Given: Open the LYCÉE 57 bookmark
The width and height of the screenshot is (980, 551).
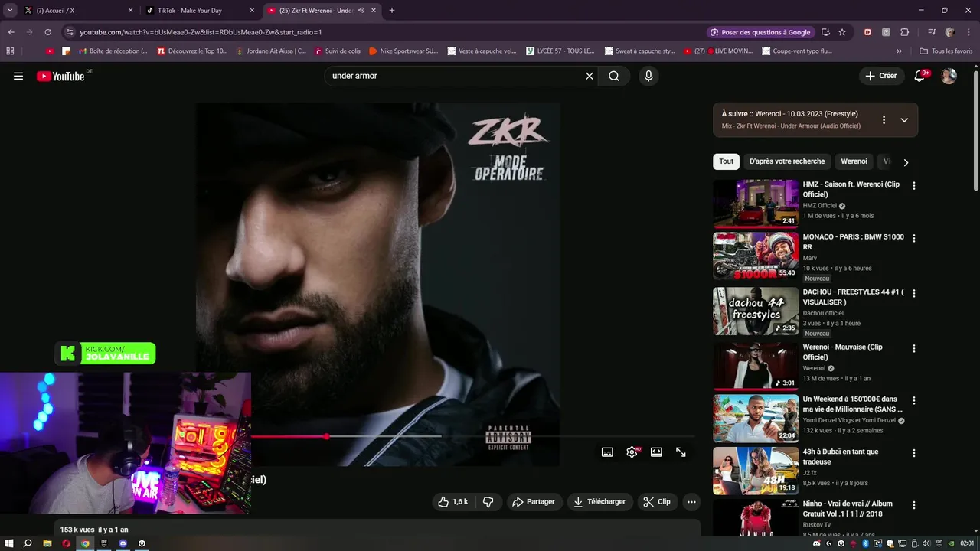Looking at the screenshot, I should pyautogui.click(x=560, y=51).
